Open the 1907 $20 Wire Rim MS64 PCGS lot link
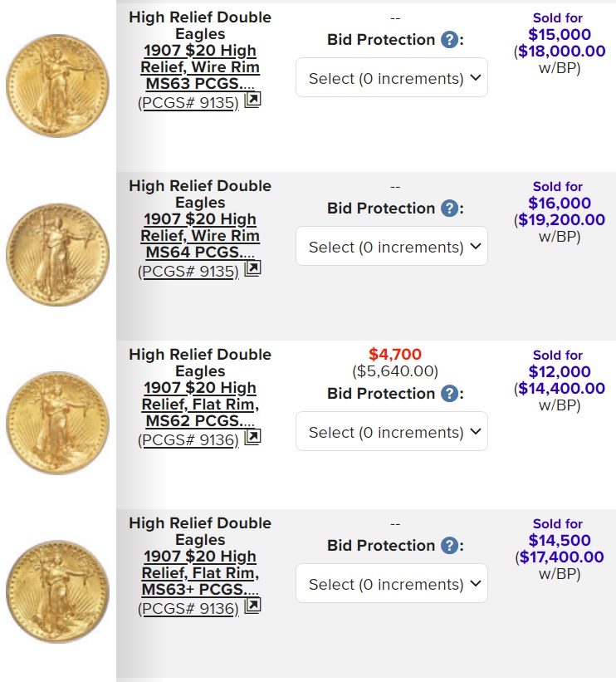Image resolution: width=616 pixels, height=682 pixels. coord(200,235)
